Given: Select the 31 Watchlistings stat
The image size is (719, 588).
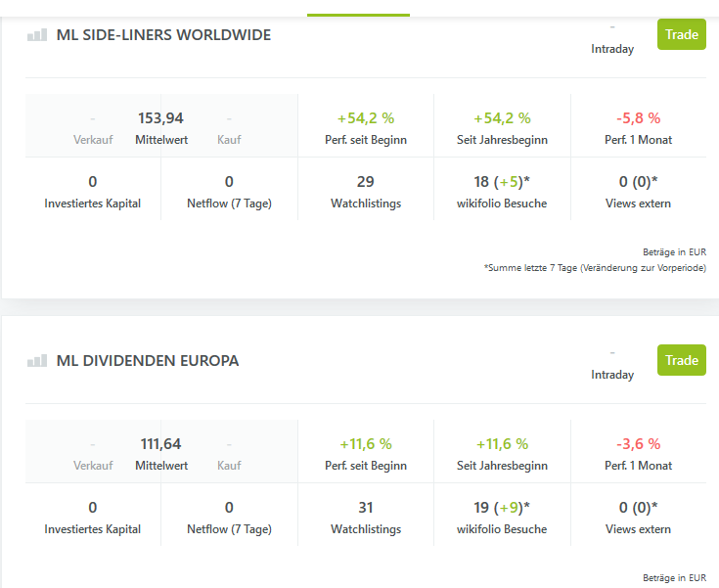Looking at the screenshot, I should [x=366, y=508].
